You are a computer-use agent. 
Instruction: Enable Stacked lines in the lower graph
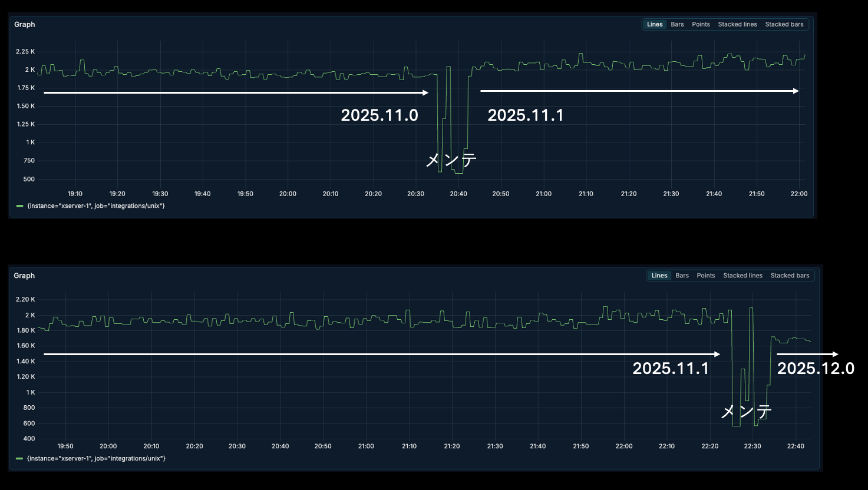[742, 276]
